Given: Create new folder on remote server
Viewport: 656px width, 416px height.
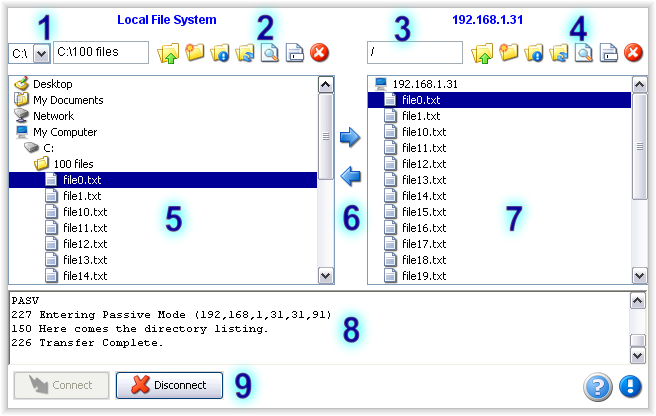Looking at the screenshot, I should click(x=508, y=53).
